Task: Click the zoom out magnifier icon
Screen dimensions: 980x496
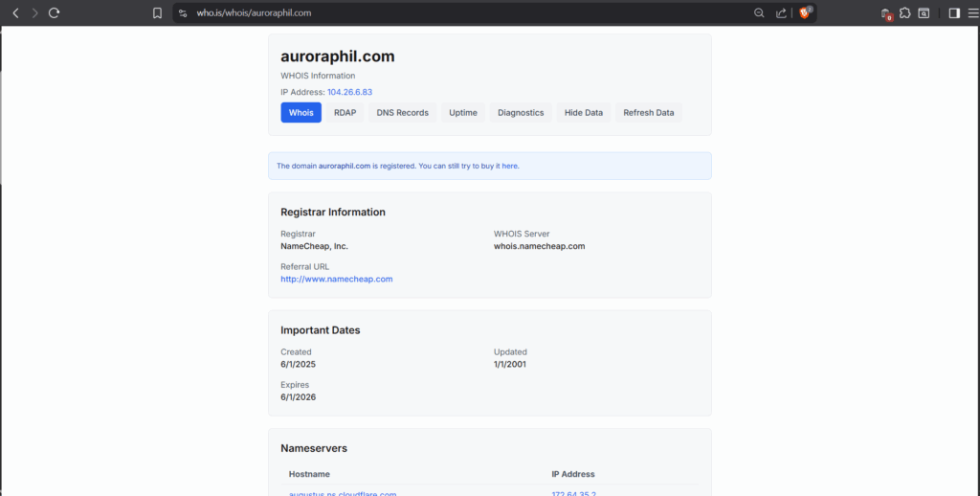Action: 759,12
